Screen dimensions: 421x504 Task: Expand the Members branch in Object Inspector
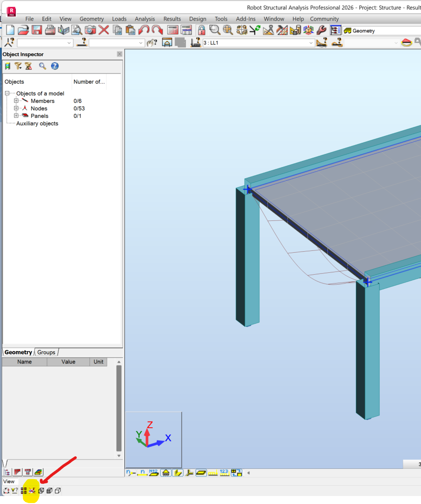click(x=16, y=101)
